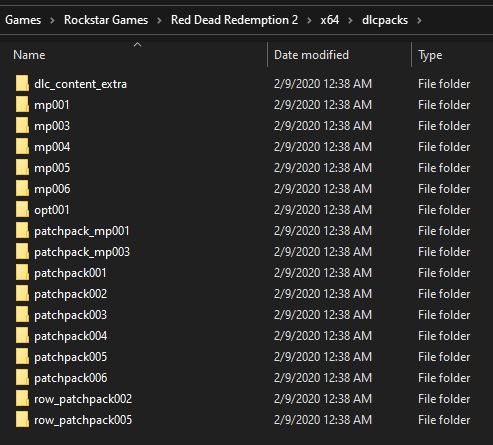Select the patchpack002 folder name
The height and width of the screenshot is (445, 493).
(71, 294)
